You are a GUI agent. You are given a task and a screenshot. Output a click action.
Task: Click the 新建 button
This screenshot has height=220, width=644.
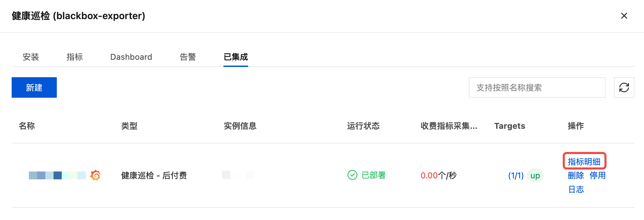pyautogui.click(x=34, y=87)
